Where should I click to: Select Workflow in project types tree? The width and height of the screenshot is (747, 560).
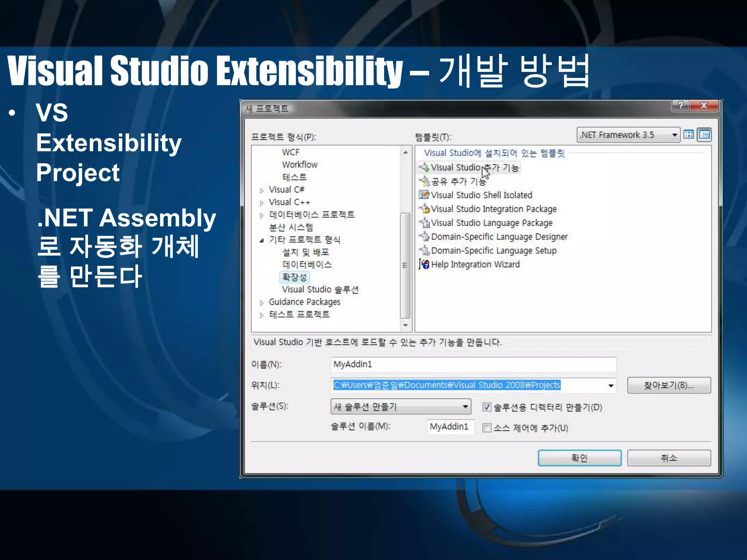[x=300, y=164]
